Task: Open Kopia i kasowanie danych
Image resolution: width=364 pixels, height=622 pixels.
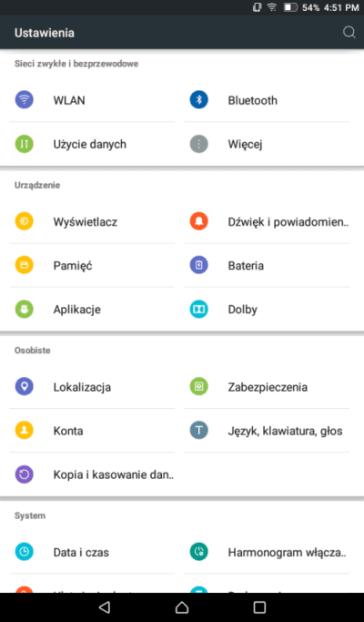Action: pos(92,474)
